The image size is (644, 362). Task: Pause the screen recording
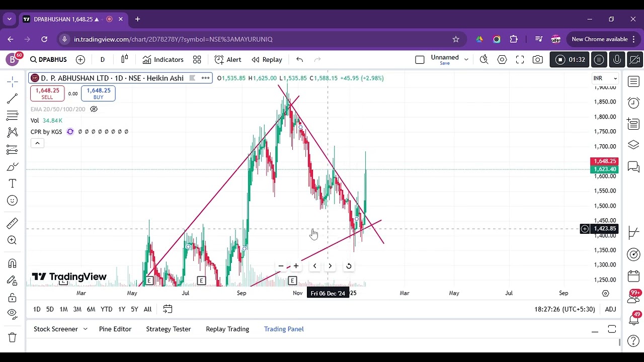[599, 59]
